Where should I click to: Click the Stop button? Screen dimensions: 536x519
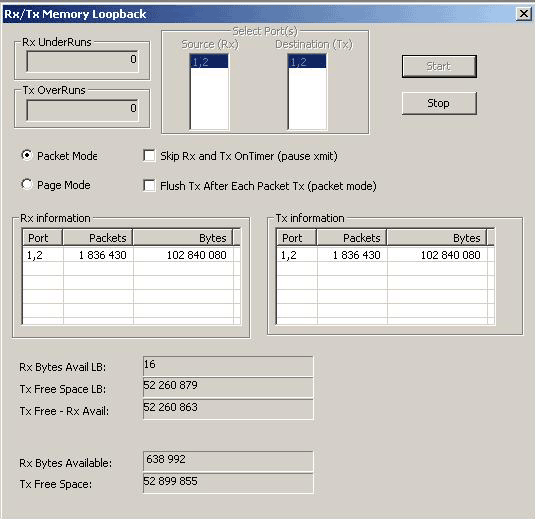439,103
